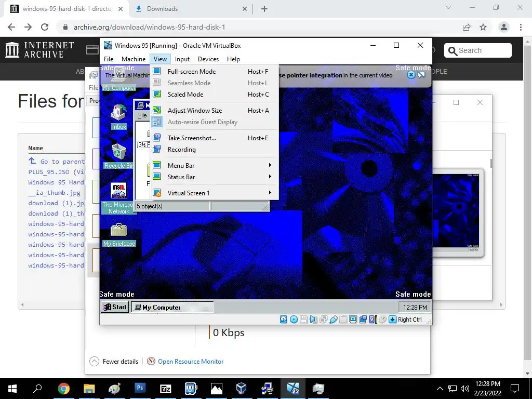Viewport: 532px width, 399px height.
Task: Expand the Status Bar submenu
Action: (215, 177)
